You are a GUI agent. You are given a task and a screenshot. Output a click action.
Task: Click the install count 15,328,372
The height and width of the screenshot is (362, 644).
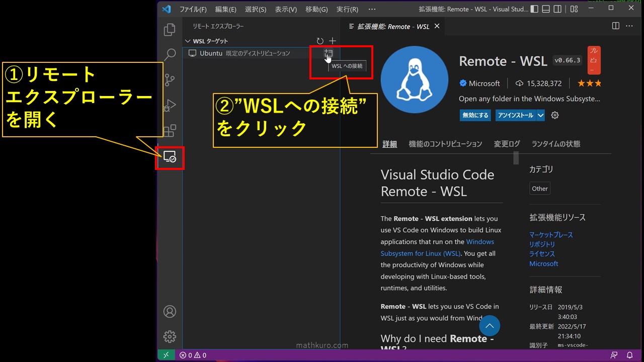pyautogui.click(x=538, y=83)
